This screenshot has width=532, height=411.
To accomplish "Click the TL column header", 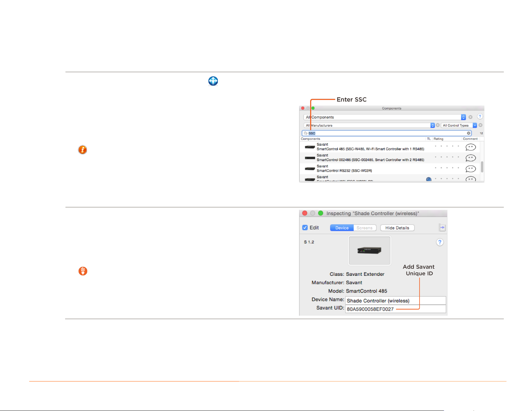I will 429,139.
